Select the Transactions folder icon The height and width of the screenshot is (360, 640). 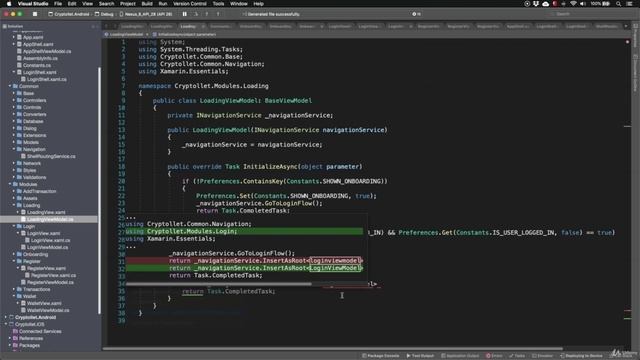tap(19, 289)
